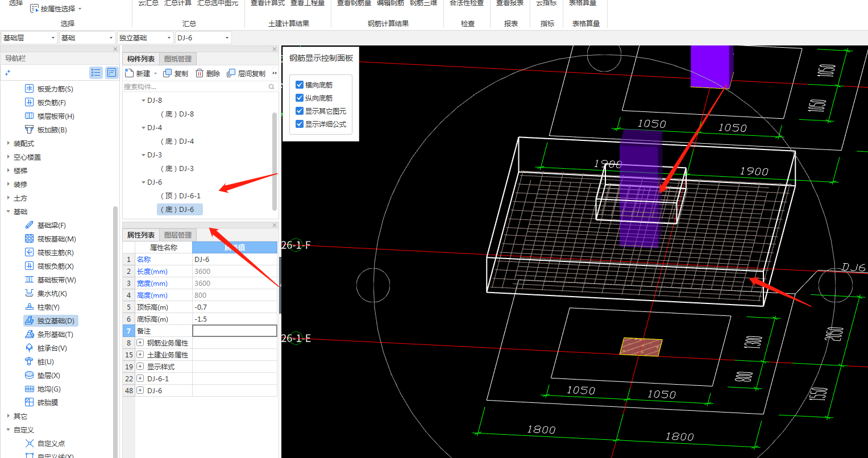Viewport: 868px width, 458px height.
Task: Select the 筏板基础(M) icon
Action: pyautogui.click(x=29, y=239)
